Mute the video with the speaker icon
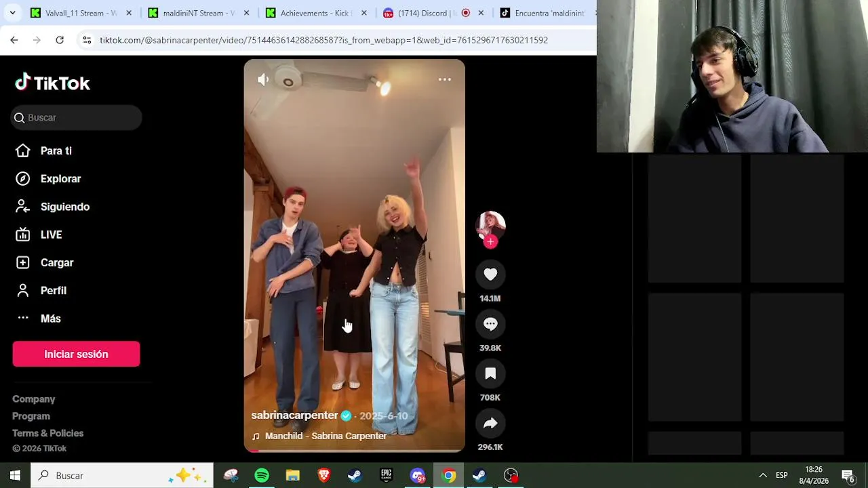Screen dimensions: 868x488 (x=263, y=79)
